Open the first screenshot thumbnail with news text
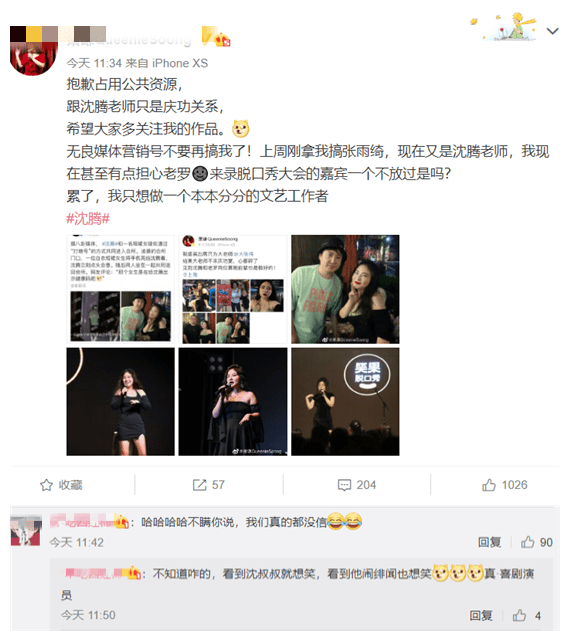 coord(121,289)
